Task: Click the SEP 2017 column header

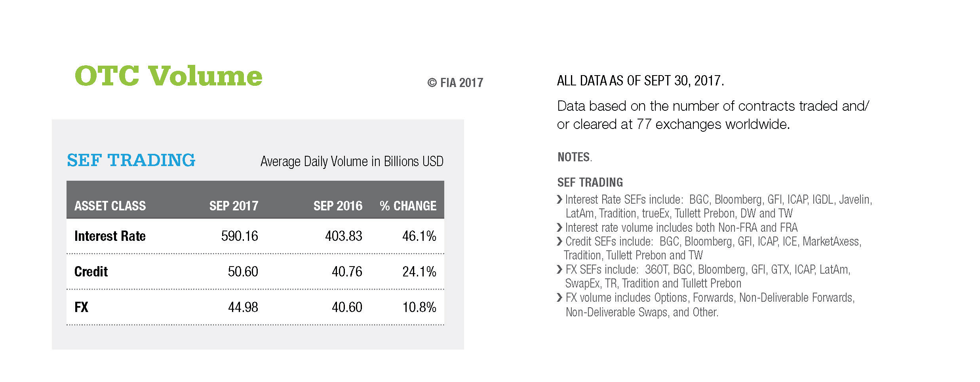Action: coord(234,206)
